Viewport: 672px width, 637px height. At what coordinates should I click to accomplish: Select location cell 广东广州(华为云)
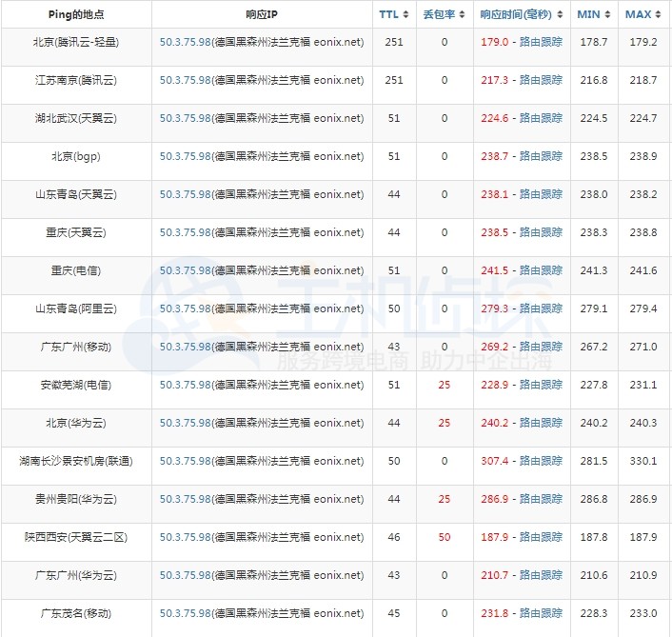click(x=76, y=575)
